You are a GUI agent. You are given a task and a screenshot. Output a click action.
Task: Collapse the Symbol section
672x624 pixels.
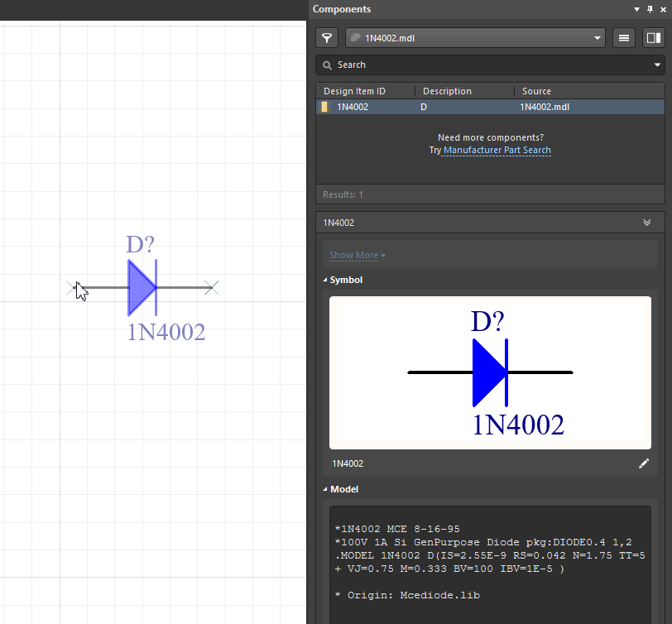[x=325, y=280]
